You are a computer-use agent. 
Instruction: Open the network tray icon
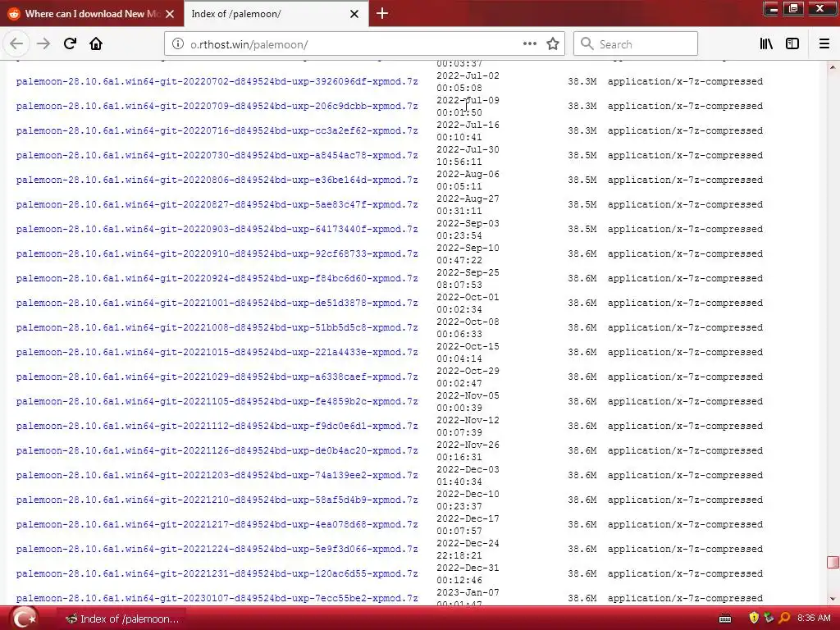pos(769,619)
